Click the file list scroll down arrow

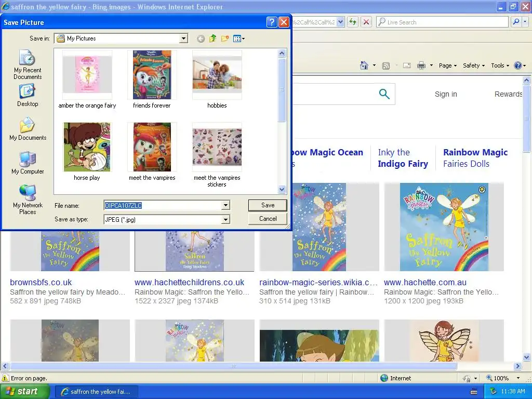pos(282,190)
